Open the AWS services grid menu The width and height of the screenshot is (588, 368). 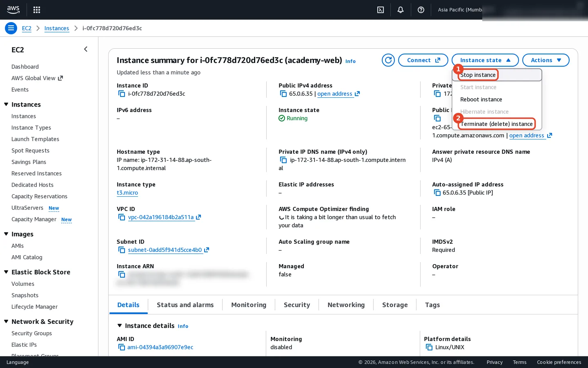pyautogui.click(x=37, y=10)
